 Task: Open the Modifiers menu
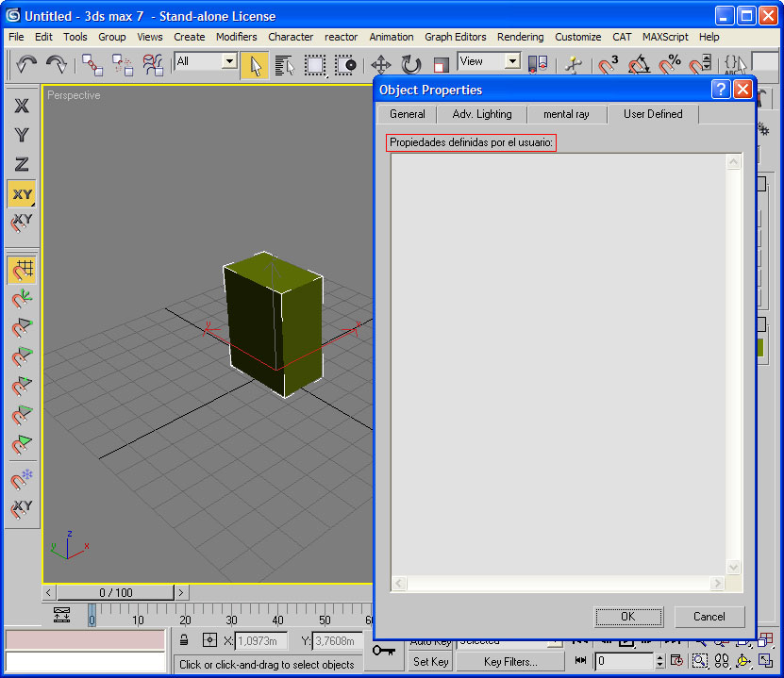pos(236,37)
